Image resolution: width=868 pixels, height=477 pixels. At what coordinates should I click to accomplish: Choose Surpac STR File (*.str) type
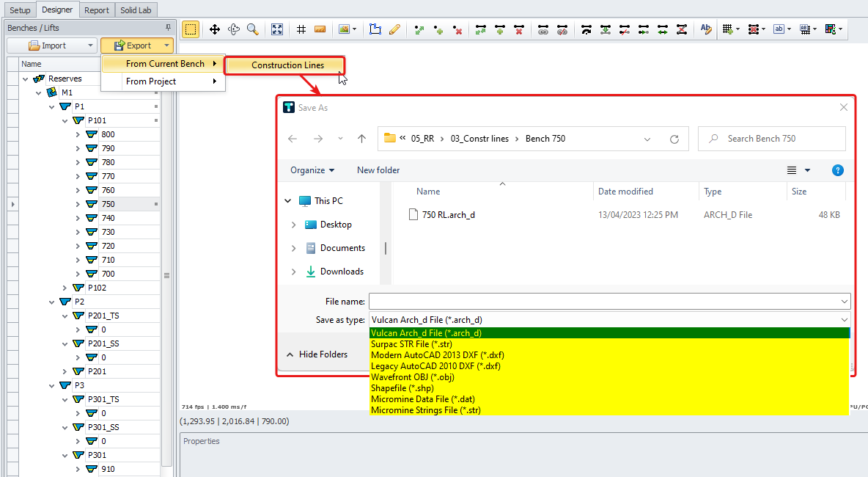coord(410,343)
